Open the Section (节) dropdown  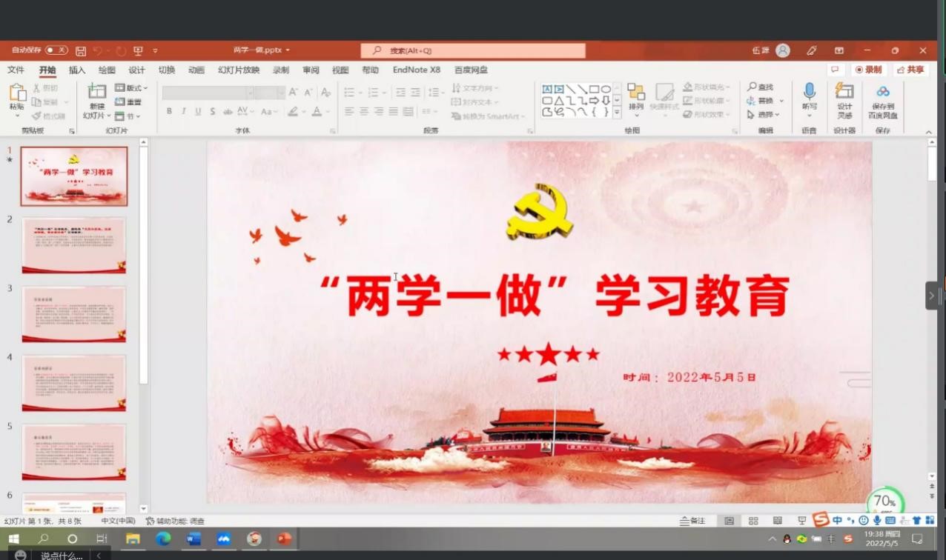[x=127, y=116]
